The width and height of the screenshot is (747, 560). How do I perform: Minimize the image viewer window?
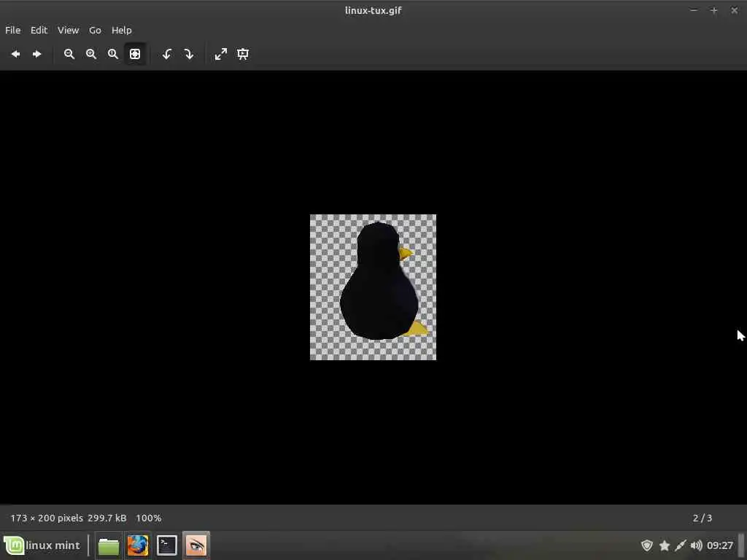coord(694,10)
